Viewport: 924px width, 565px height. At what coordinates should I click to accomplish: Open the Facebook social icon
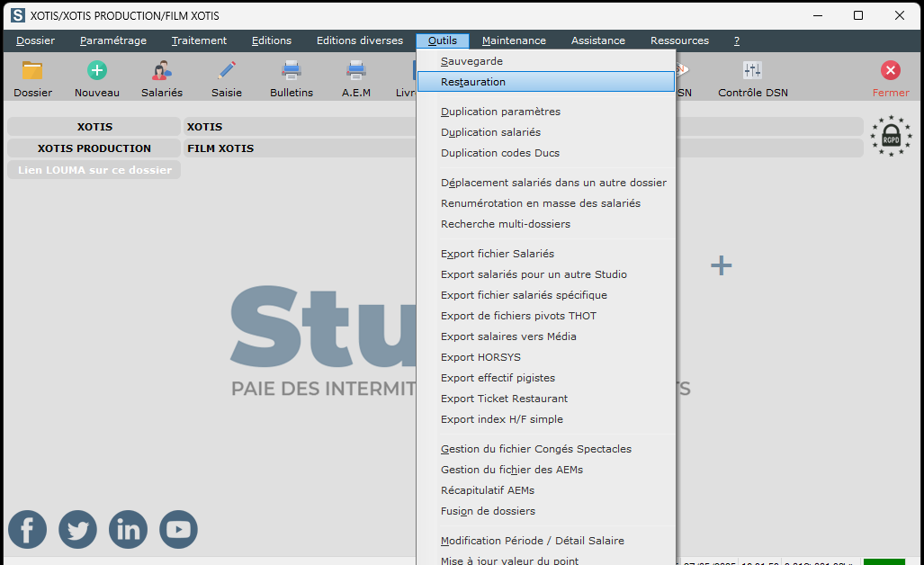[x=27, y=529]
